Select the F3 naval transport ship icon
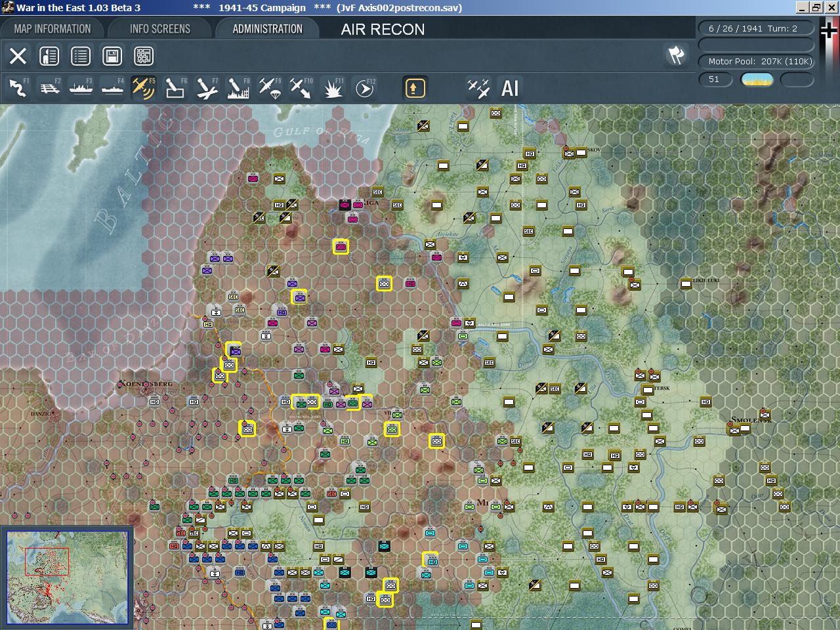 81,88
